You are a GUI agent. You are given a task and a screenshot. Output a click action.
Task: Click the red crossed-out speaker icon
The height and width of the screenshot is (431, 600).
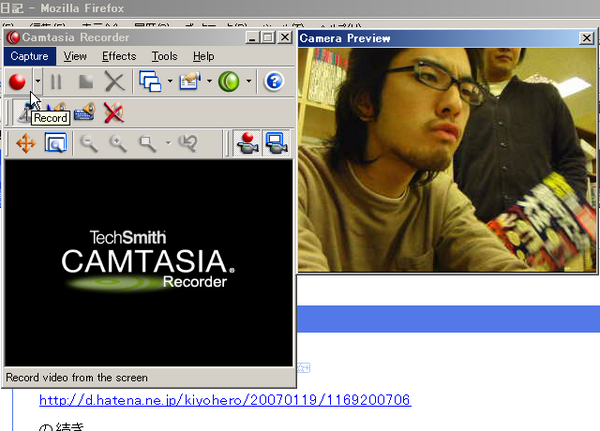[x=114, y=112]
